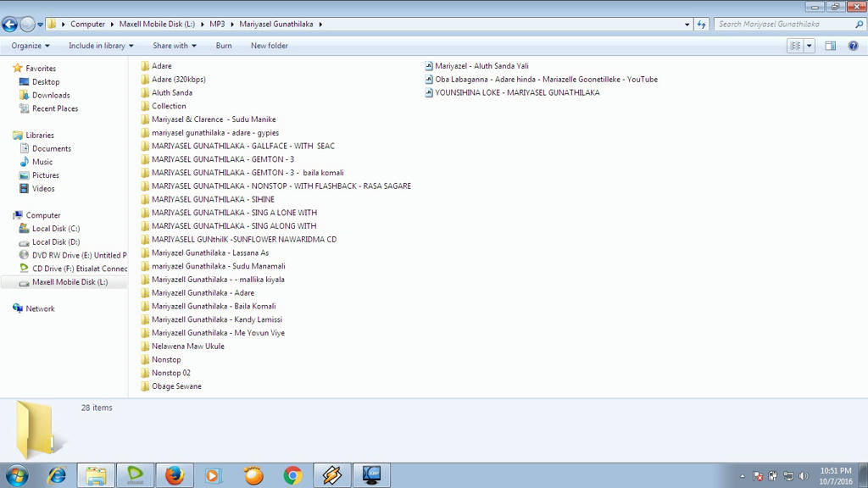Open the Include in library menu
868x488 pixels.
pos(101,46)
